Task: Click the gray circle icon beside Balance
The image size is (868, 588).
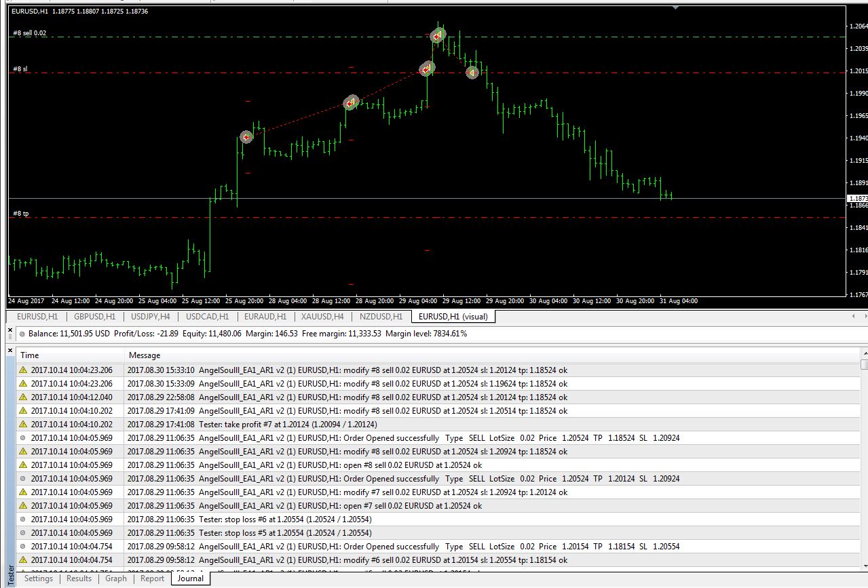Action: pos(22,334)
